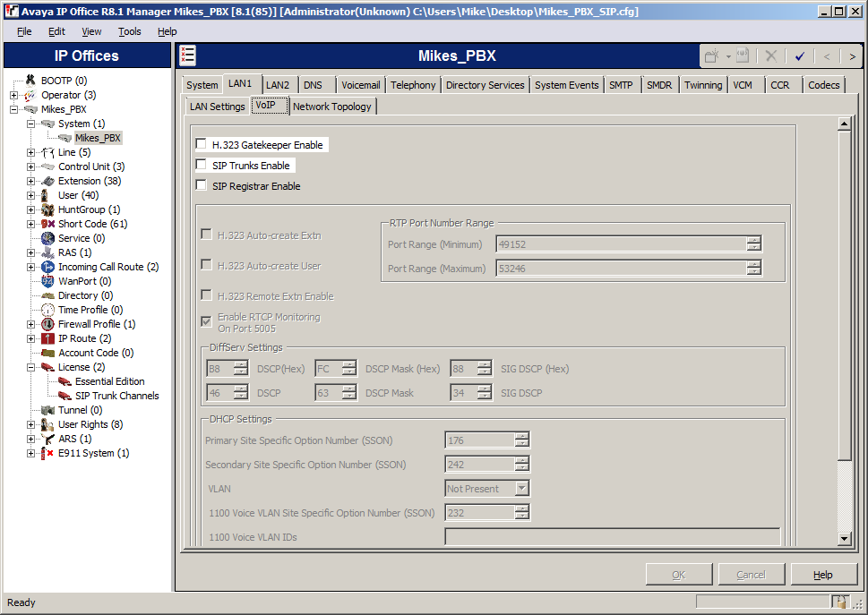Open the Network Topology sub-tab
Screen dimensions: 868x615
(x=331, y=107)
